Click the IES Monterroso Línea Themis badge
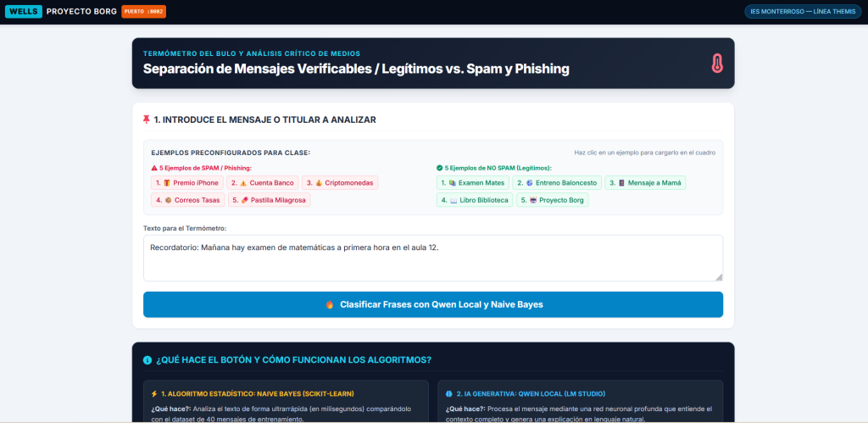The width and height of the screenshot is (868, 423). (803, 12)
